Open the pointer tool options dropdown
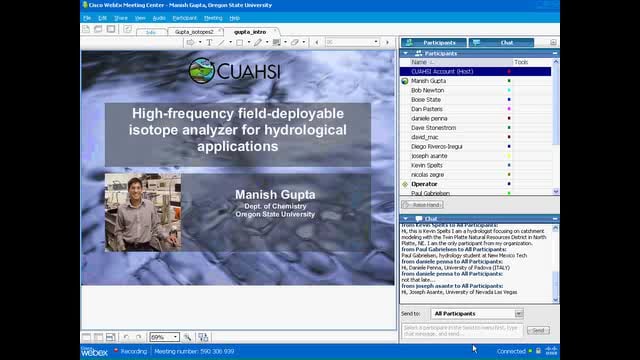The height and width of the screenshot is (360, 640). 200,42
